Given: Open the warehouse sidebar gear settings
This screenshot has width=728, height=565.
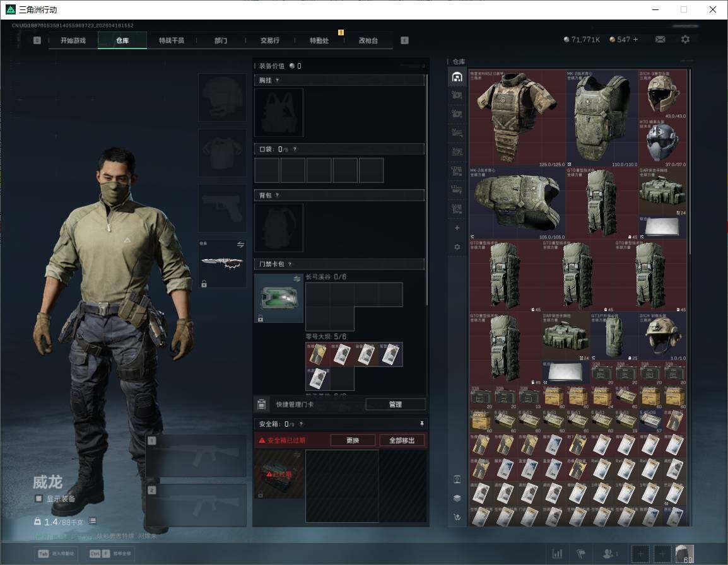Looking at the screenshot, I should 457,247.
